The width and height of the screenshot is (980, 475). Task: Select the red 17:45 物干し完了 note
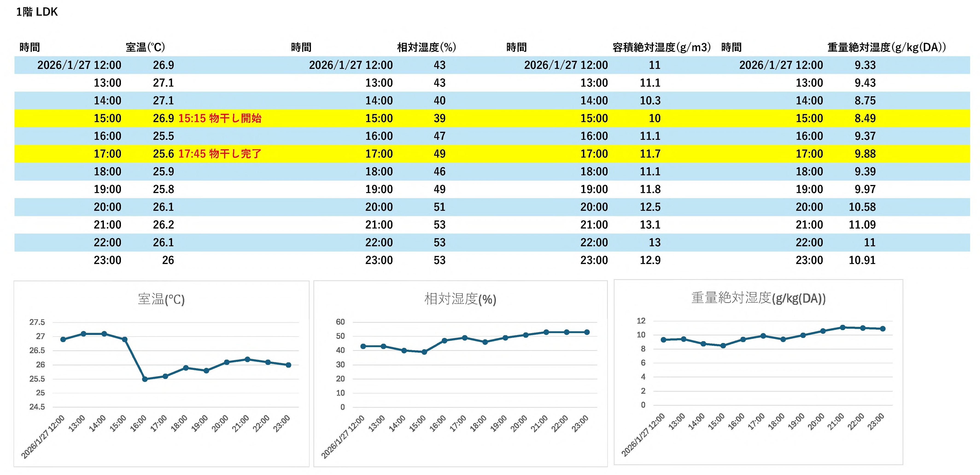tap(220, 154)
